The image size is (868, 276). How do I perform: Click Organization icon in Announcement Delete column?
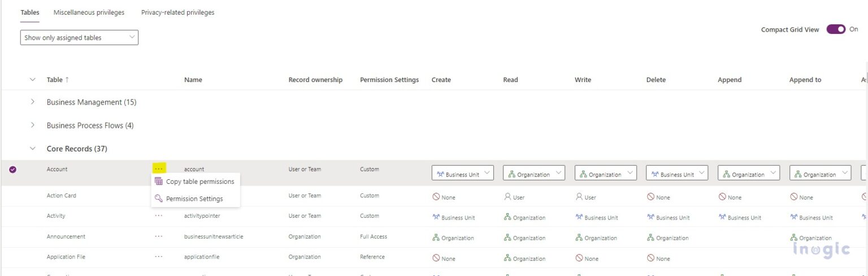click(x=650, y=238)
